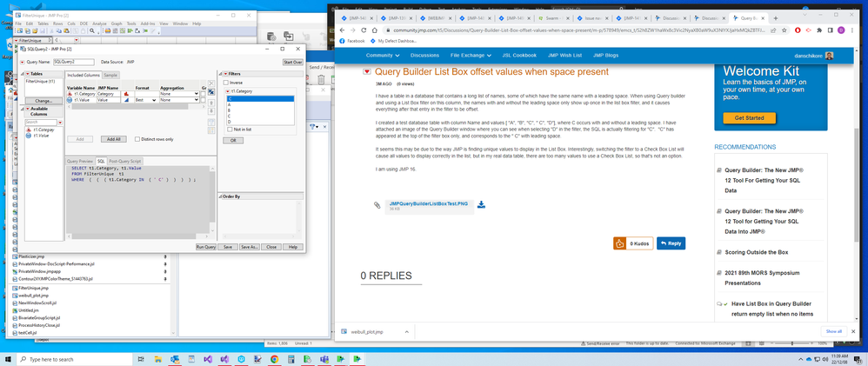This screenshot has height=366, width=868.
Task: Open red triangle menu for Tables
Action: coord(27,74)
